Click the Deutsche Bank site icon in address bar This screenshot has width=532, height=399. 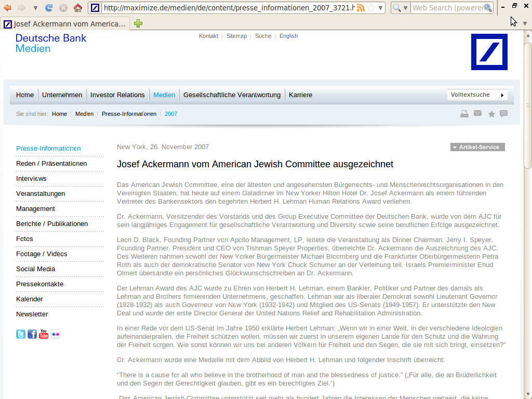pyautogui.click(x=96, y=7)
